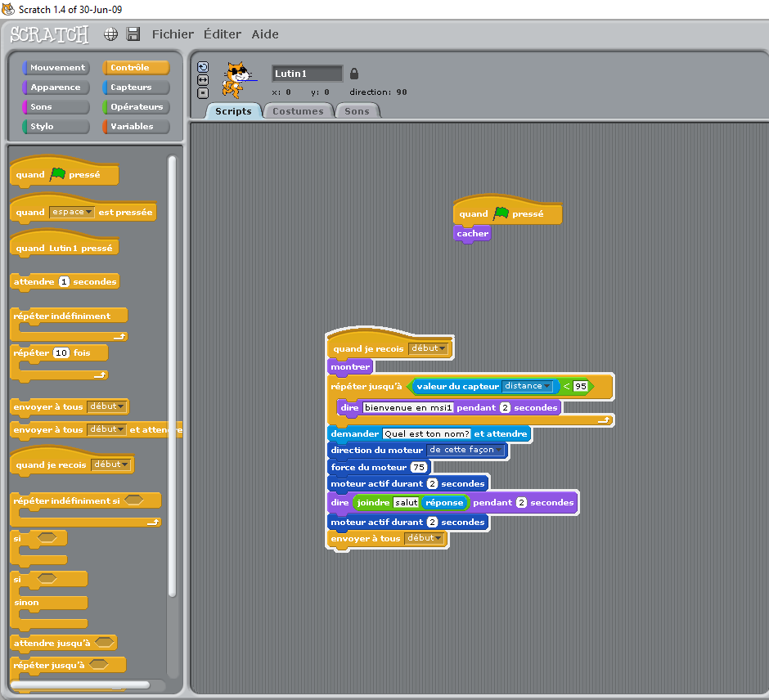This screenshot has height=700, width=769.
Task: Click the 'demander' block label in script
Action: coord(354,434)
